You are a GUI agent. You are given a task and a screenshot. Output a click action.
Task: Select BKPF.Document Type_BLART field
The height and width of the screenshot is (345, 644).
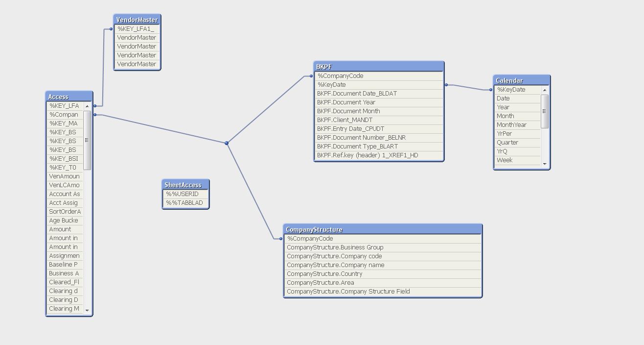(379, 147)
